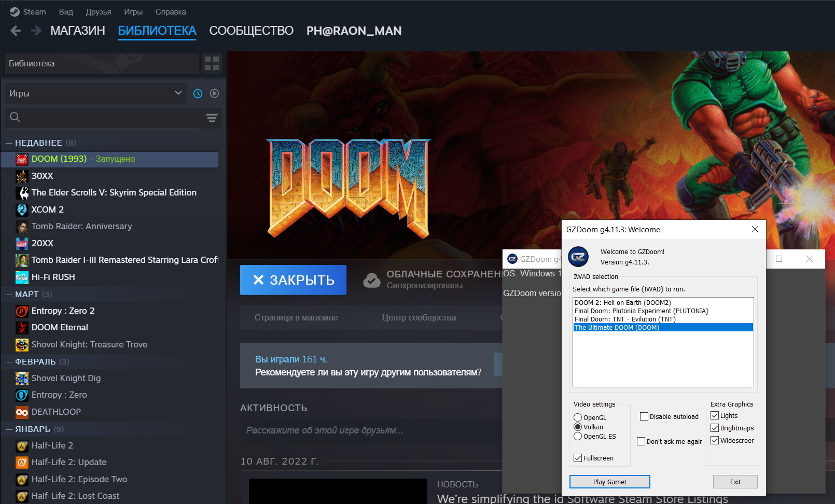Toggle the Lights extra graphics checkbox
Screen dimensions: 835x504
click(x=715, y=415)
